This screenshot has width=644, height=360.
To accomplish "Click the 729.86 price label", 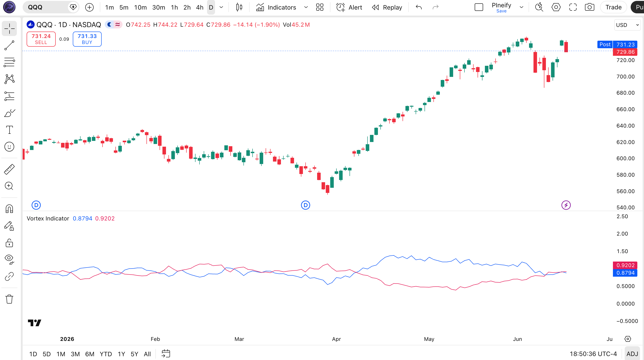I will (x=625, y=52).
